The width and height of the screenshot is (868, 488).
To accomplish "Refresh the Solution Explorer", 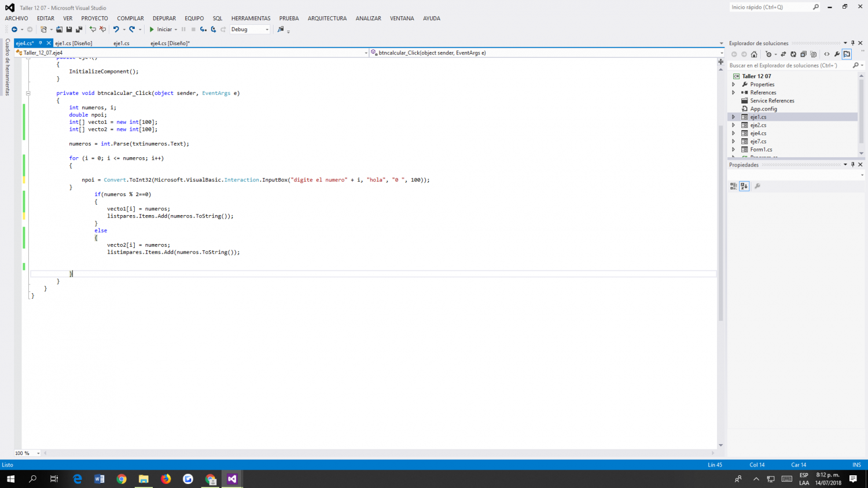I will [x=793, y=54].
